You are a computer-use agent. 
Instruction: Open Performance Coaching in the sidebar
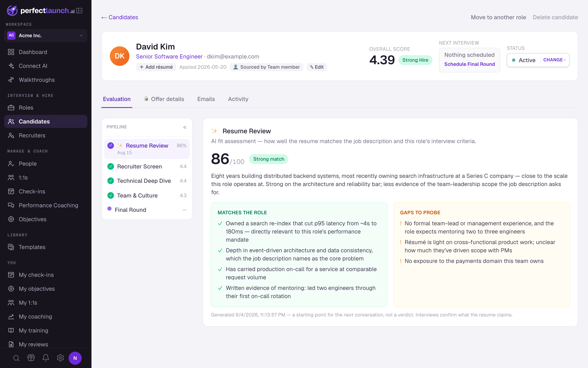[x=46, y=205]
